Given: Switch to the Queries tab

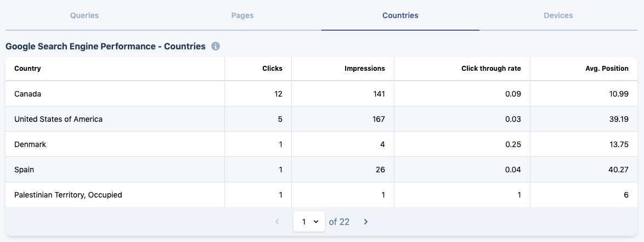Looking at the screenshot, I should [84, 15].
